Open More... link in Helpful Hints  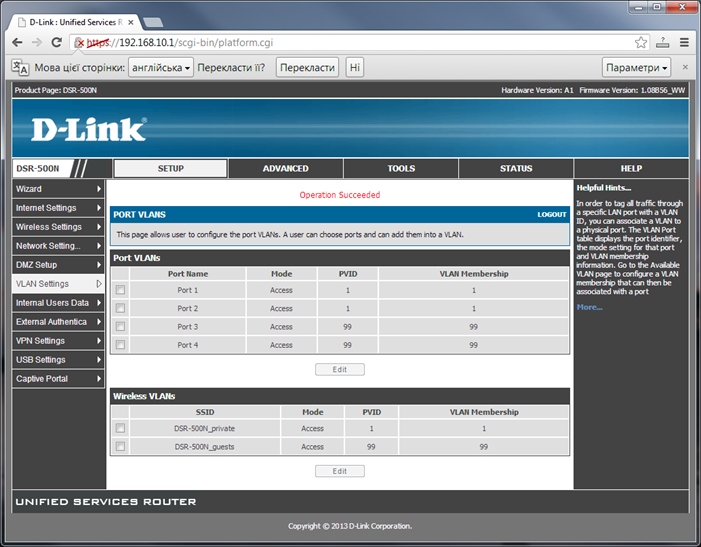click(589, 307)
